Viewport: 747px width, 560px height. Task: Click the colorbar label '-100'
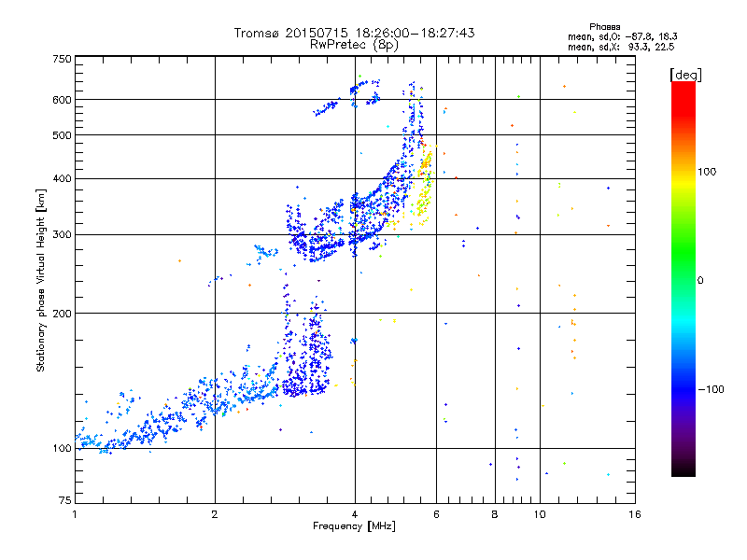tap(711, 389)
